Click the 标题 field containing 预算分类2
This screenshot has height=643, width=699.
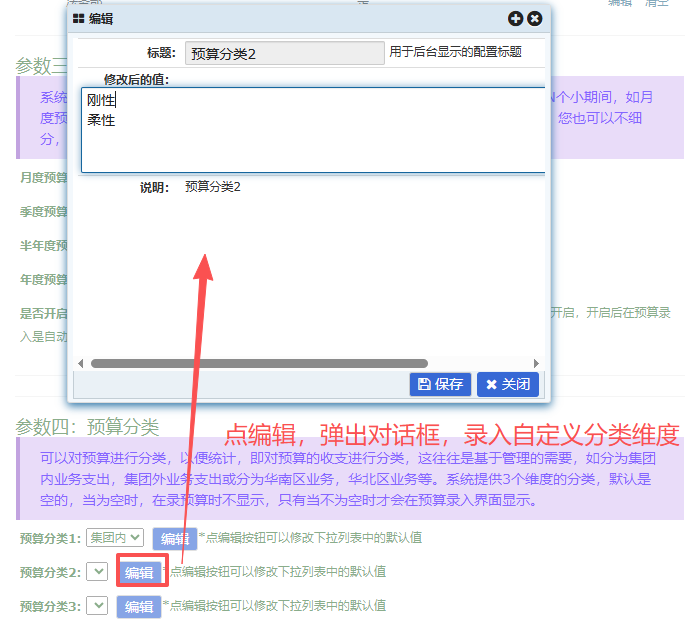284,53
